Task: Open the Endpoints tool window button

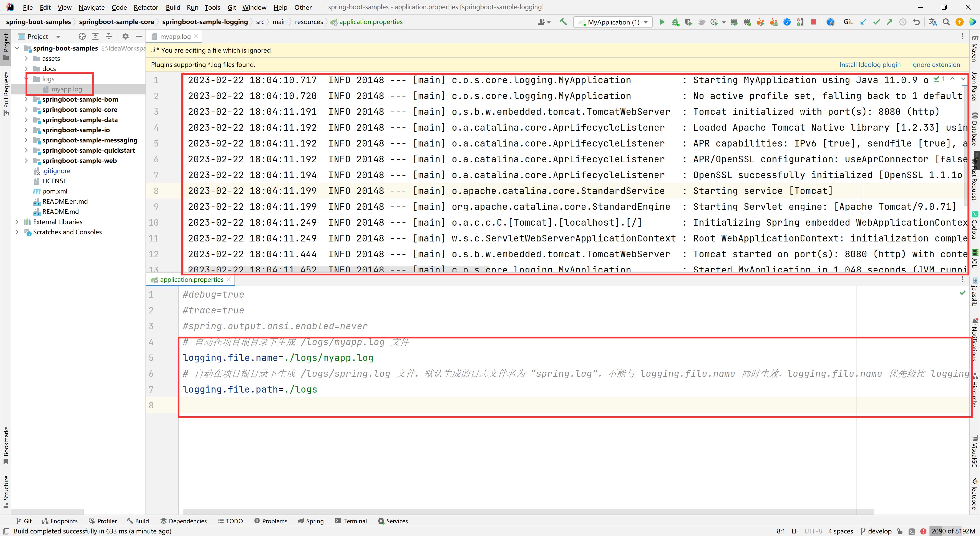Action: click(x=59, y=521)
